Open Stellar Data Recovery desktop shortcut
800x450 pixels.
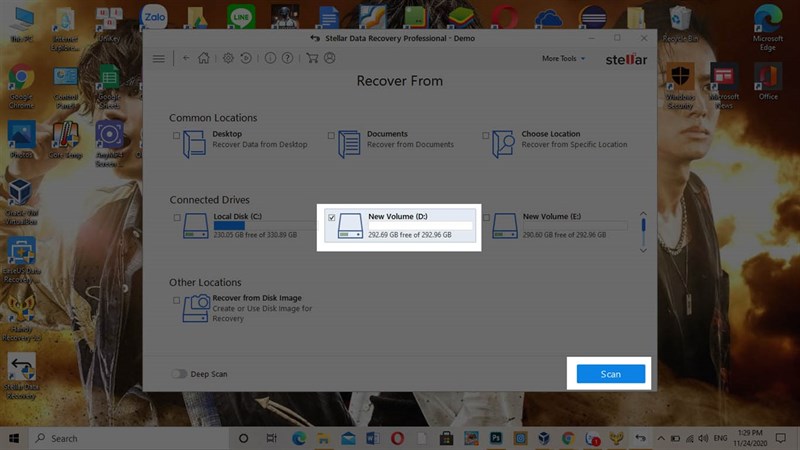(21, 376)
